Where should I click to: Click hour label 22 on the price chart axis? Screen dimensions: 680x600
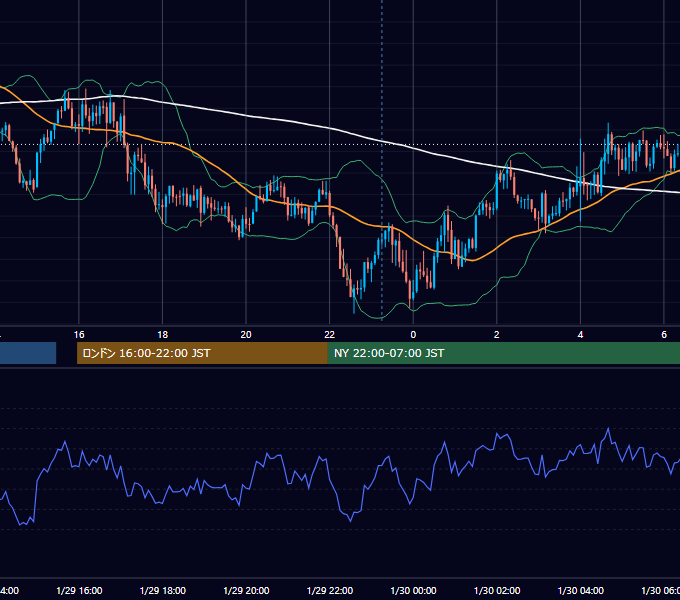coord(330,335)
